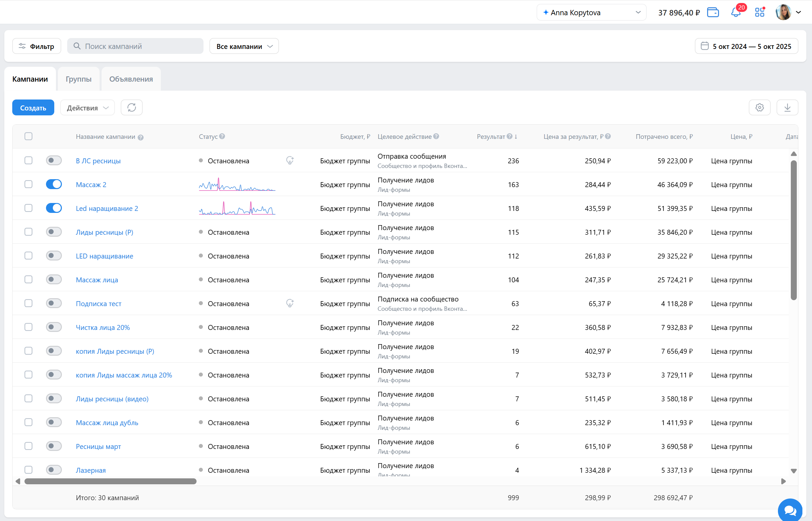Click the horizontal scrollbar thumb under table
This screenshot has height=521, width=812.
[x=111, y=481]
